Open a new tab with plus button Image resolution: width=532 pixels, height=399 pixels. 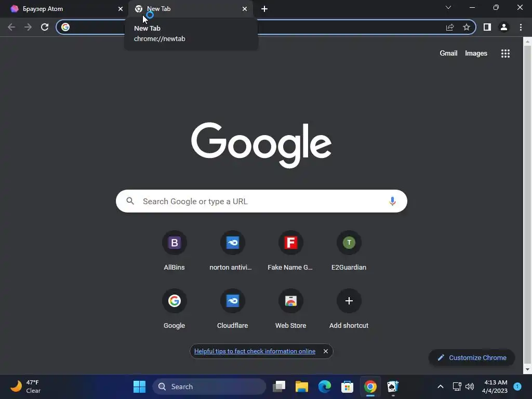tap(264, 9)
